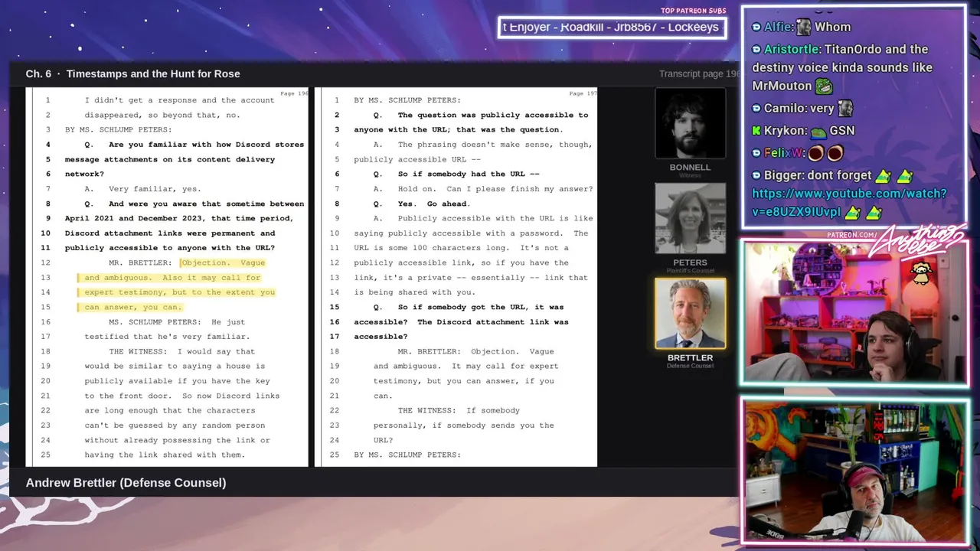Click the 'BRETTLER' name label
980x551 pixels.
690,357
